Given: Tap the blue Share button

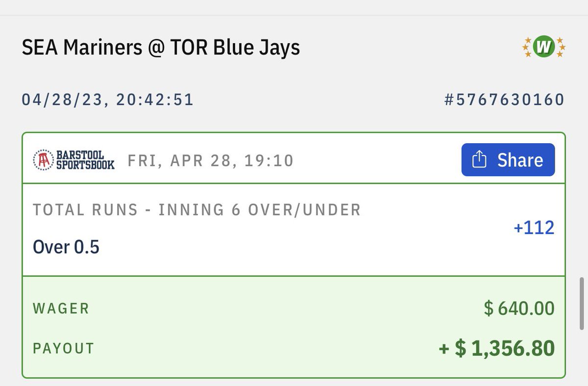Looking at the screenshot, I should click(x=508, y=160).
